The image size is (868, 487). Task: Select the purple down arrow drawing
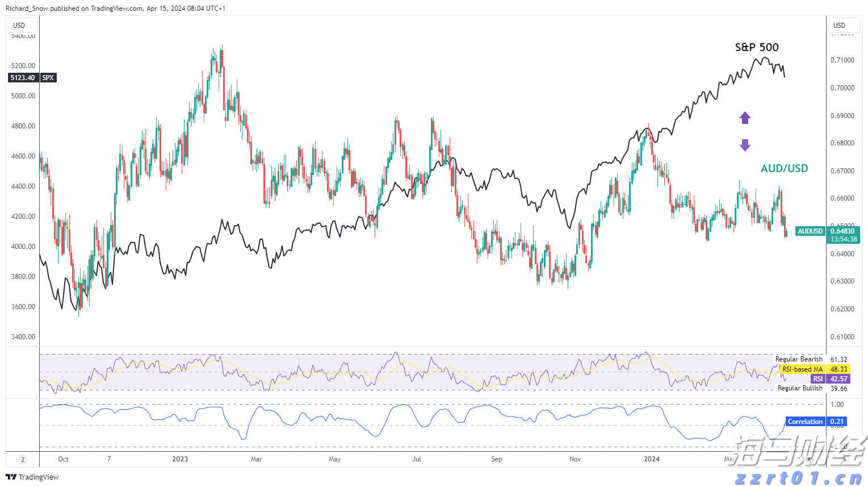point(745,145)
